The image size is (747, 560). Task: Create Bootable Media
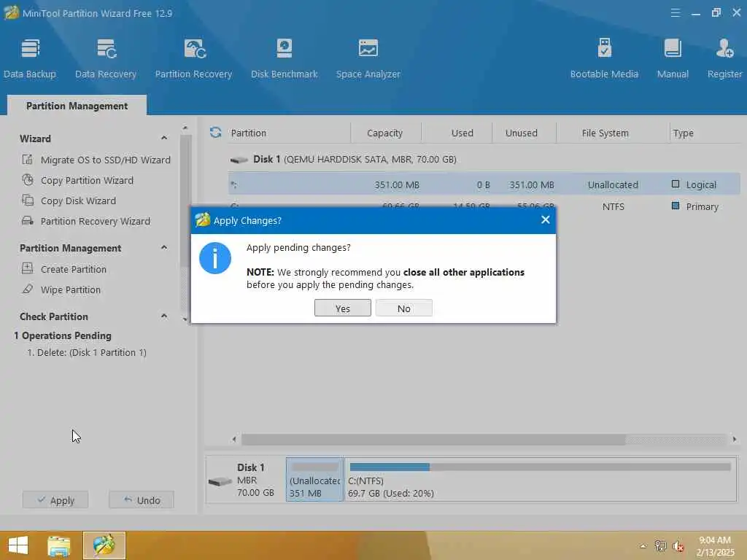[604, 58]
